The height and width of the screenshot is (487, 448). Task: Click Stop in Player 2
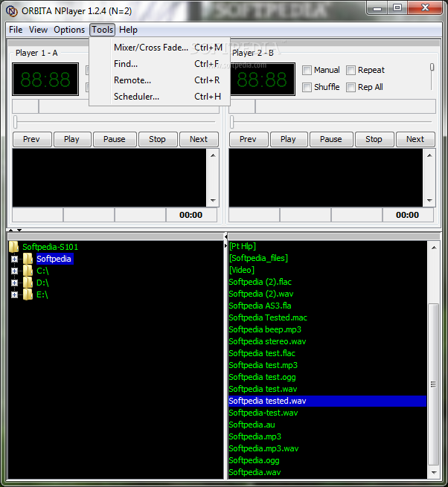point(374,139)
